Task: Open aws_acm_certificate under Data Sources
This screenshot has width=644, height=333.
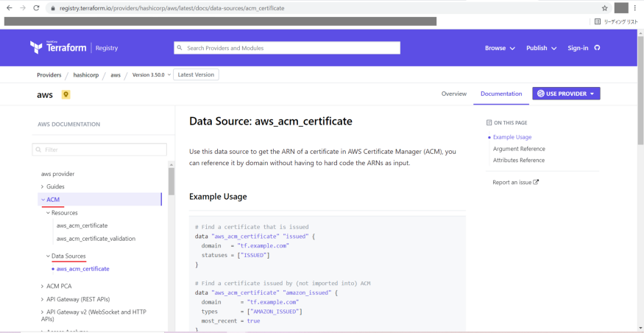Action: click(83, 269)
